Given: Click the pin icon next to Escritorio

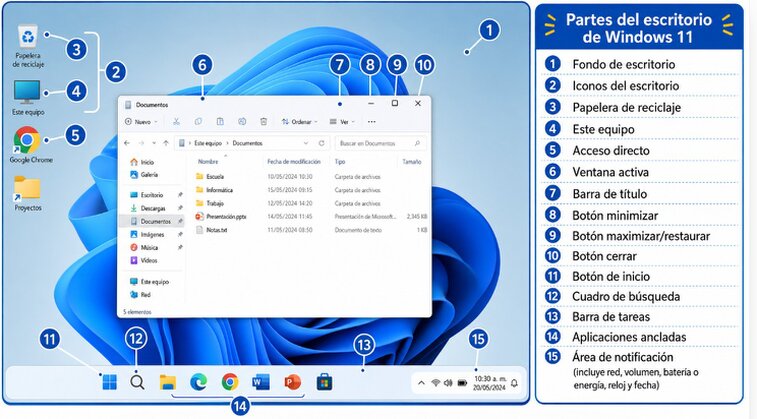Looking at the screenshot, I should point(180,195).
